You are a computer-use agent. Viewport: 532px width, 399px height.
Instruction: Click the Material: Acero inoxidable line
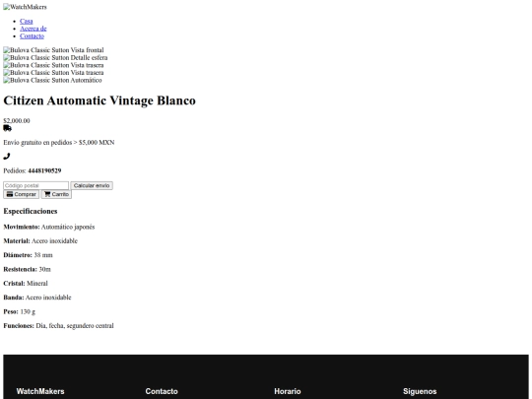[40, 241]
